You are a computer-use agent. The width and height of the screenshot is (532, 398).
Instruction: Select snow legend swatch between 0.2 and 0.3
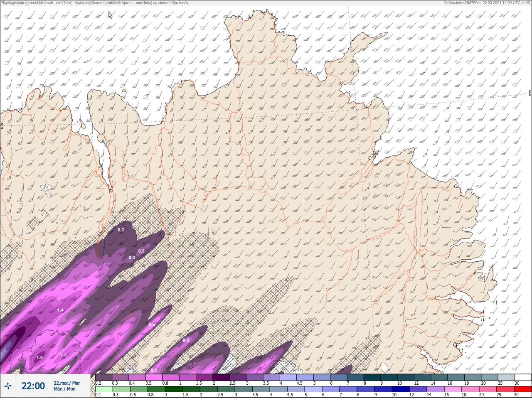[x=104, y=377]
